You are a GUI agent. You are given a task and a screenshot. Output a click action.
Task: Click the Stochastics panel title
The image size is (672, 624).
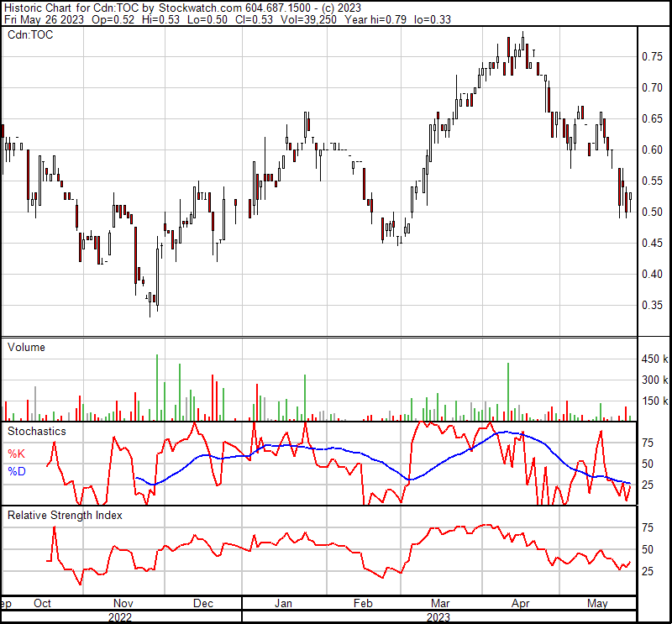[x=37, y=431]
